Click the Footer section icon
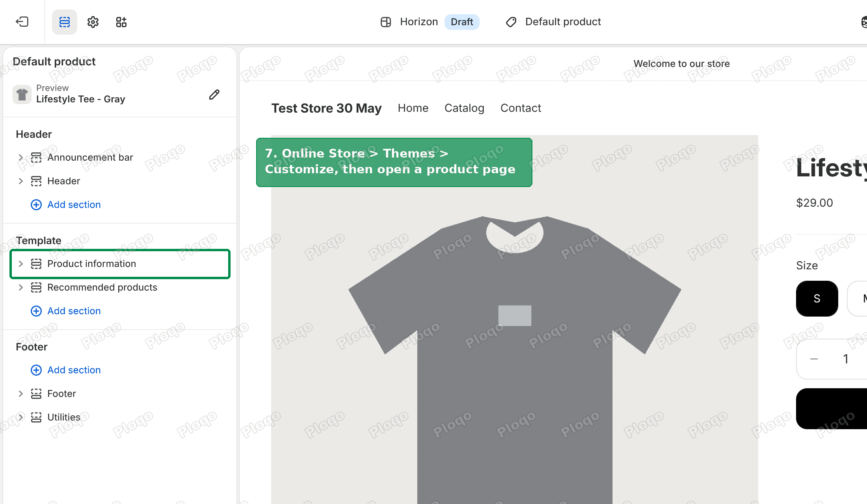Image resolution: width=867 pixels, height=504 pixels. [x=36, y=394]
